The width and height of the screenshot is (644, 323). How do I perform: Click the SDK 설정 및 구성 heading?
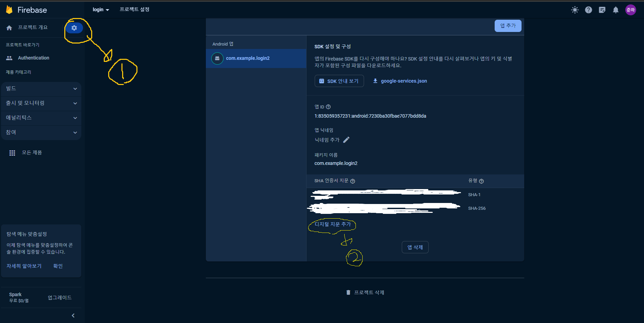point(332,47)
